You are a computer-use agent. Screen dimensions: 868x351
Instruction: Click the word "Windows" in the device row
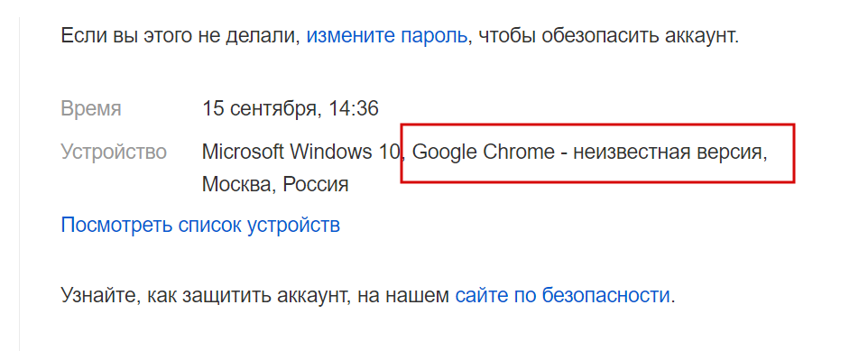coord(331,152)
